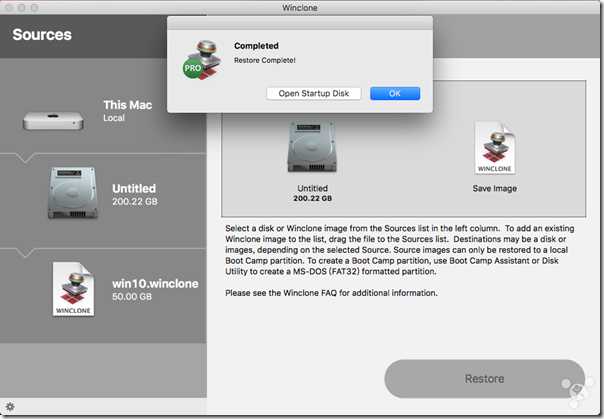Select the "win10.winclone" source name
Image resolution: width=604 pixels, height=419 pixels.
(x=155, y=283)
